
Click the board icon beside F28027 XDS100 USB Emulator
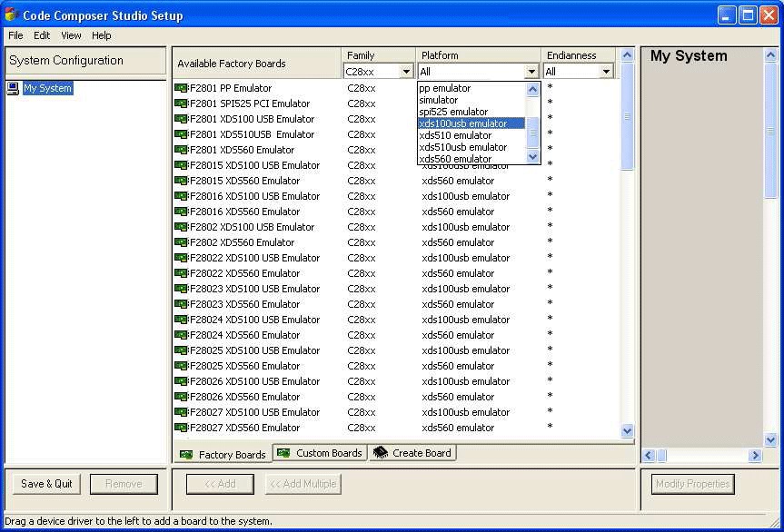[181, 412]
